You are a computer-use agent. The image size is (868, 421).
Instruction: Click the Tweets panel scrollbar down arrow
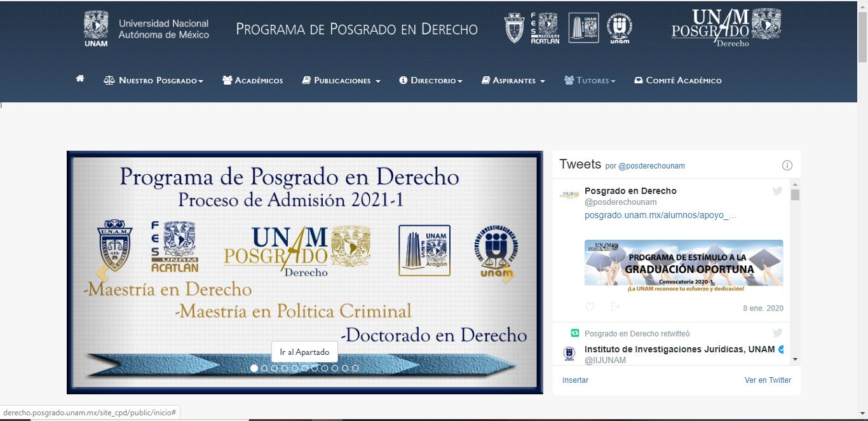pos(795,359)
